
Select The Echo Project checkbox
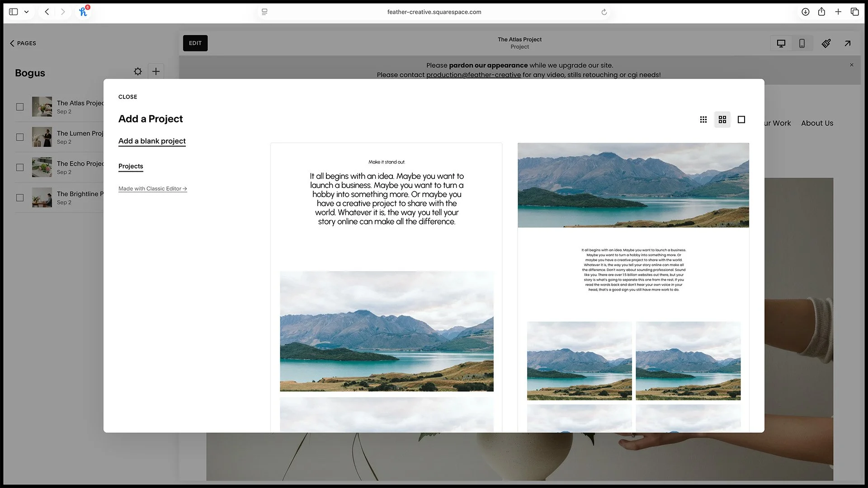click(x=20, y=168)
